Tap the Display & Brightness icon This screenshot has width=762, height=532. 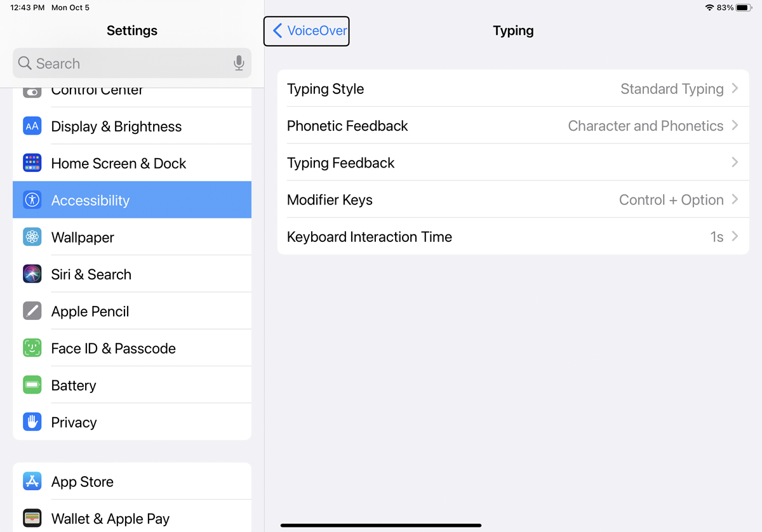32,126
